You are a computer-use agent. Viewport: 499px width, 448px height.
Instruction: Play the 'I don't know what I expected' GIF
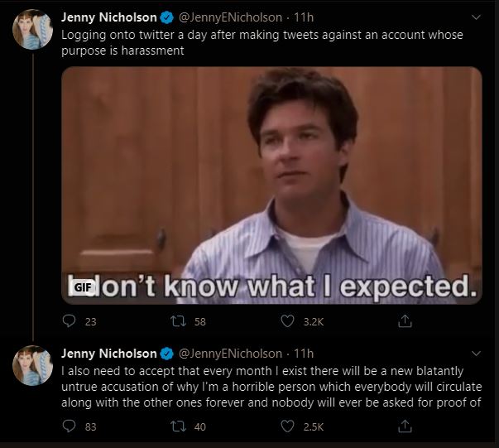click(271, 182)
